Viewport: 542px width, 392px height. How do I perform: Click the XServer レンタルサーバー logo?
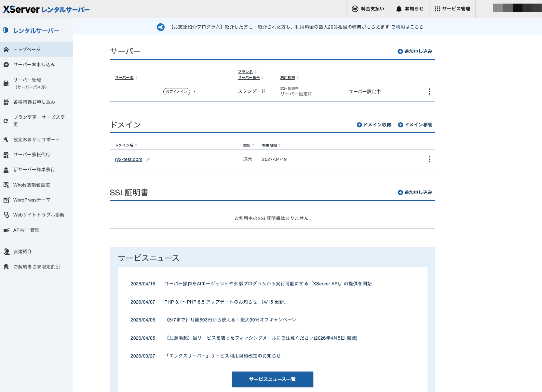(47, 9)
